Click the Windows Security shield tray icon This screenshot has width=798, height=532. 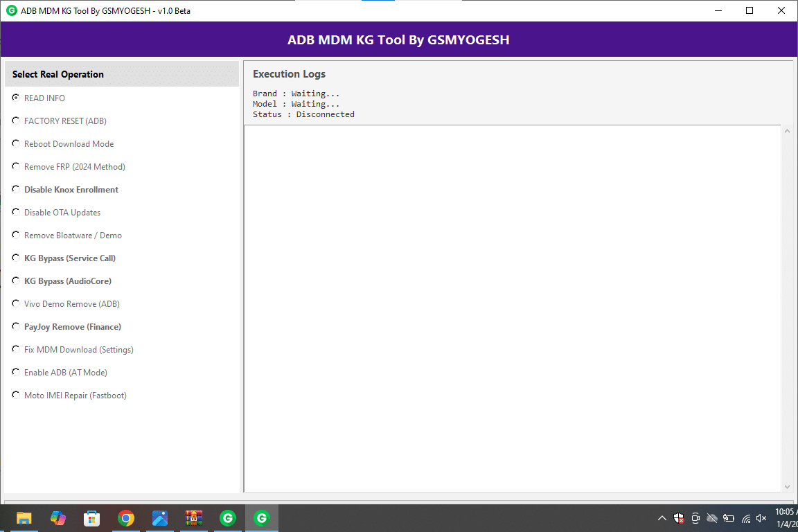click(x=679, y=517)
